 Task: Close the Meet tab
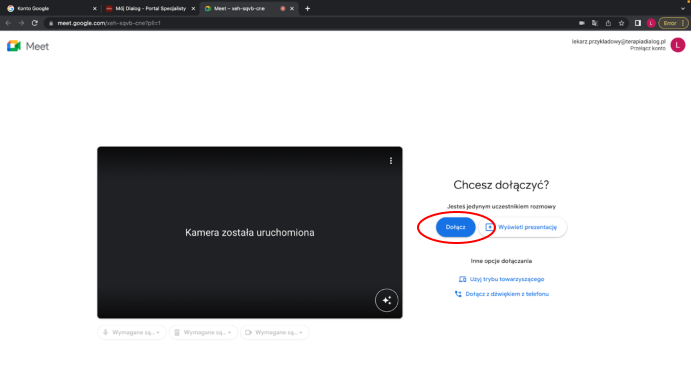292,8
